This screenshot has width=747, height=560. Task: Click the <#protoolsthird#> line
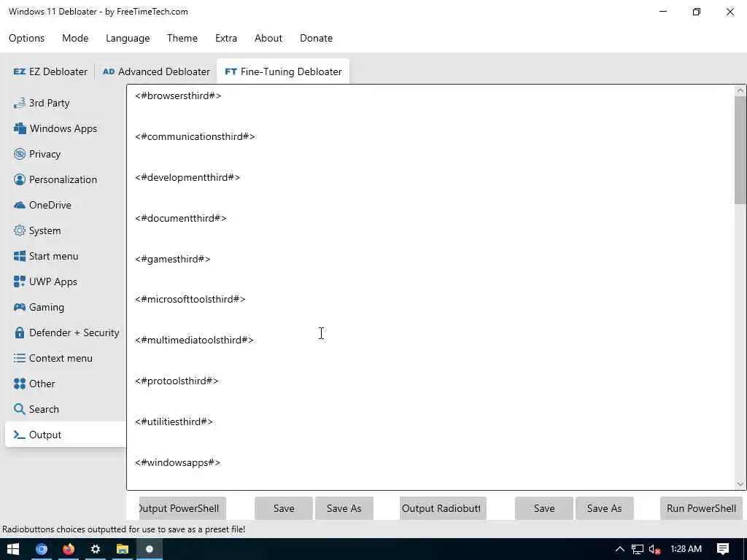[x=177, y=381]
